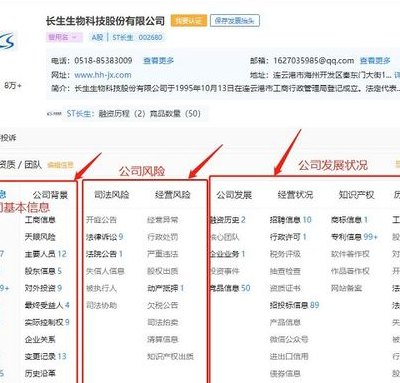Click 网站备案 item
Viewport: 400px width, 383px height.
[346, 288]
